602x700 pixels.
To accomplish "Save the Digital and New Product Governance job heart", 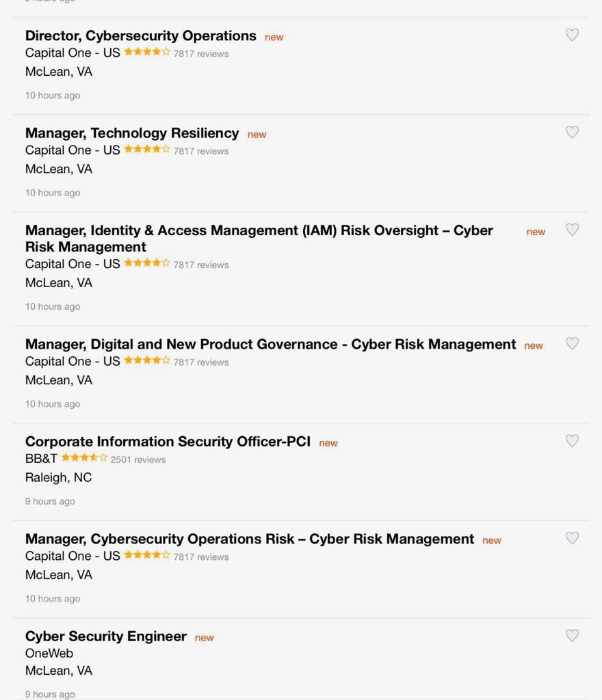I will [x=572, y=343].
